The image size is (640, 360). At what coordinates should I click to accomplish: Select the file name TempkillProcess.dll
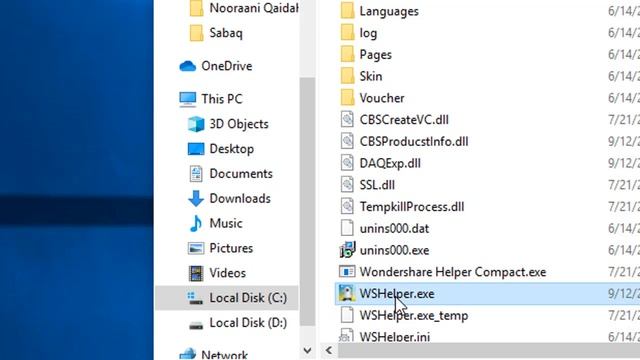[412, 207]
